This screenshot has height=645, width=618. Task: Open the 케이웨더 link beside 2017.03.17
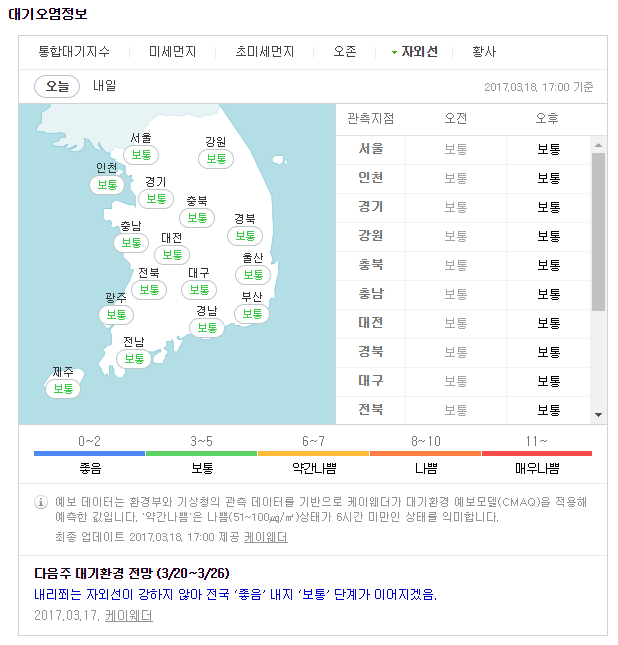129,616
